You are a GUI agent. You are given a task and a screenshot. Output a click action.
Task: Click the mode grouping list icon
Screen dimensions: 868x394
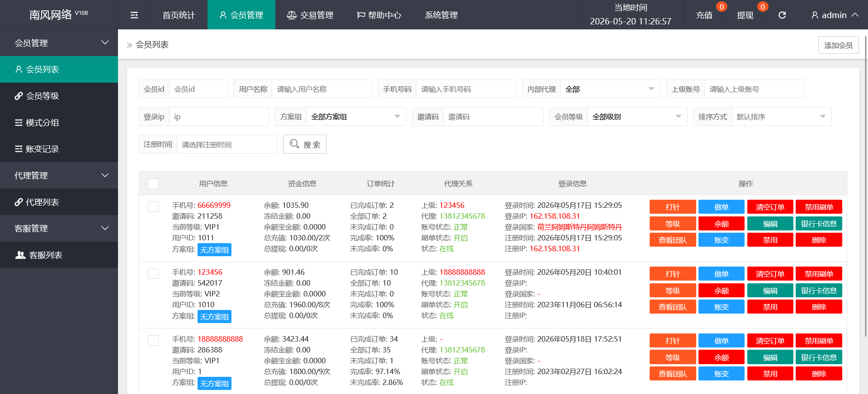(x=19, y=122)
